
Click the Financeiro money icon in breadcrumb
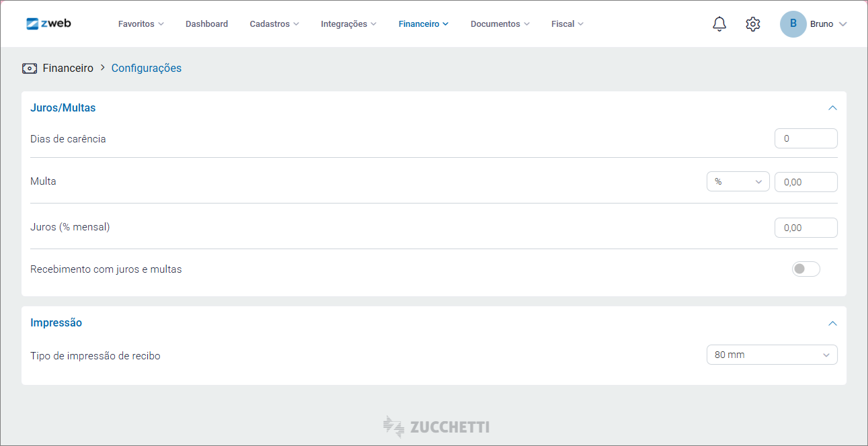pyautogui.click(x=30, y=69)
